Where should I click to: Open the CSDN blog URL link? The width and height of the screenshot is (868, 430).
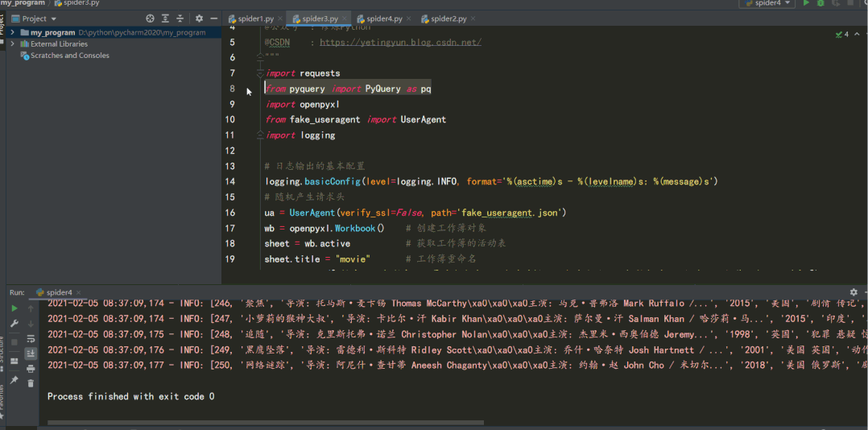pos(401,42)
